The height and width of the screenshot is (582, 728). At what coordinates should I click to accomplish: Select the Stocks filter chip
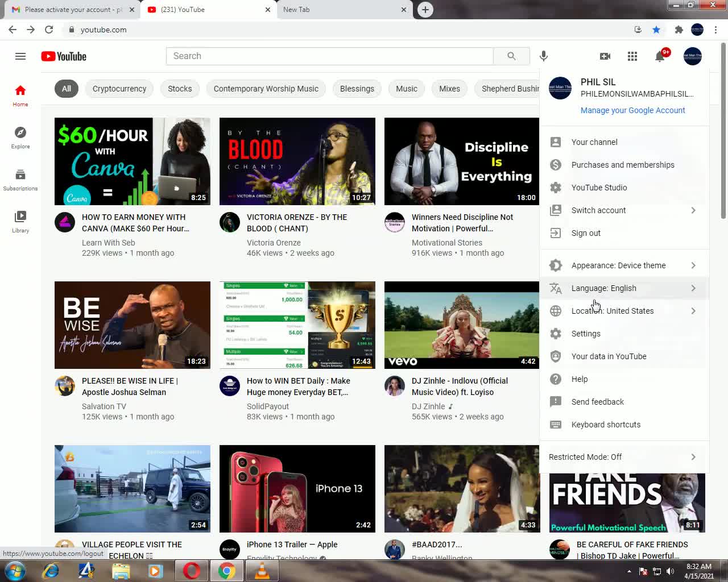point(180,89)
